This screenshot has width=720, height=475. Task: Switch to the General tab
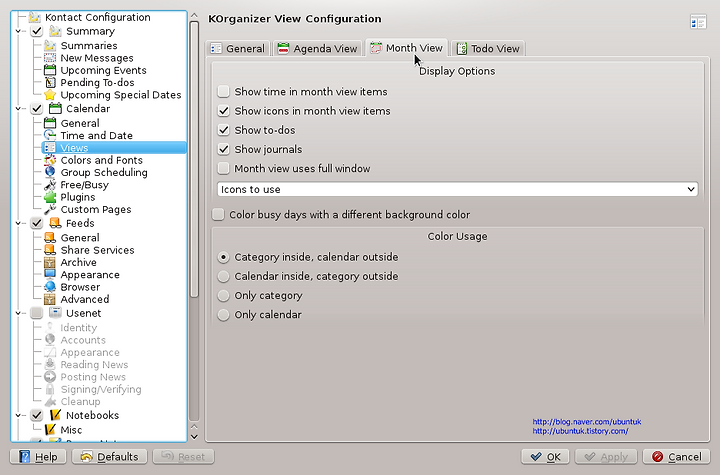tap(238, 49)
